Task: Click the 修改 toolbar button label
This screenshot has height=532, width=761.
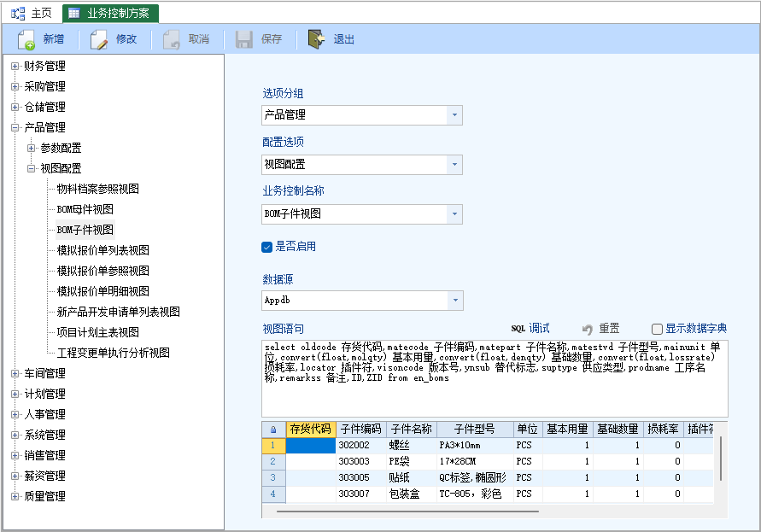Action: pos(126,39)
